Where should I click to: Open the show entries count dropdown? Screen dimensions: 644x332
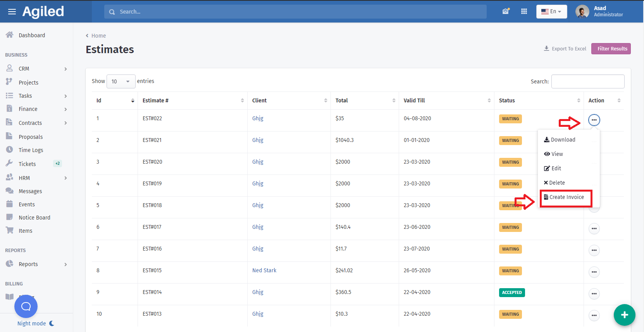pos(121,81)
